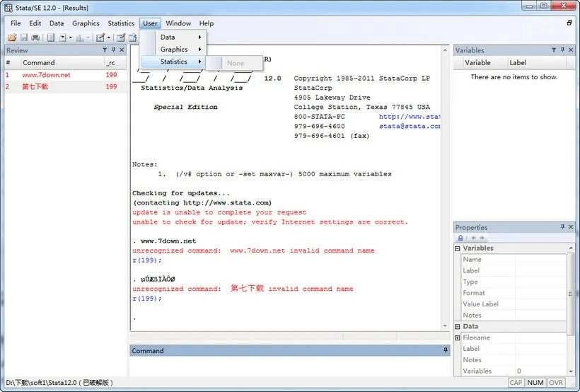The width and height of the screenshot is (580, 392).
Task: Open the Do-file Editor dropdown arrow
Action: click(x=108, y=38)
